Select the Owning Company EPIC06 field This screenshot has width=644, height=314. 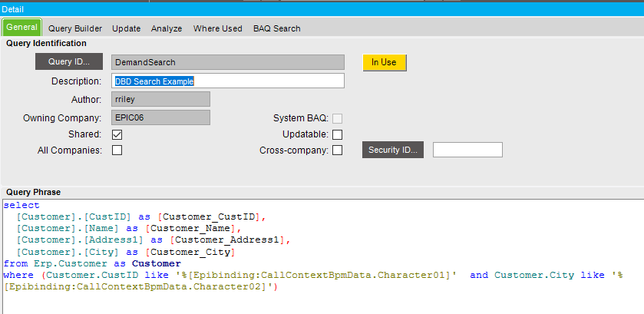pyautogui.click(x=160, y=117)
